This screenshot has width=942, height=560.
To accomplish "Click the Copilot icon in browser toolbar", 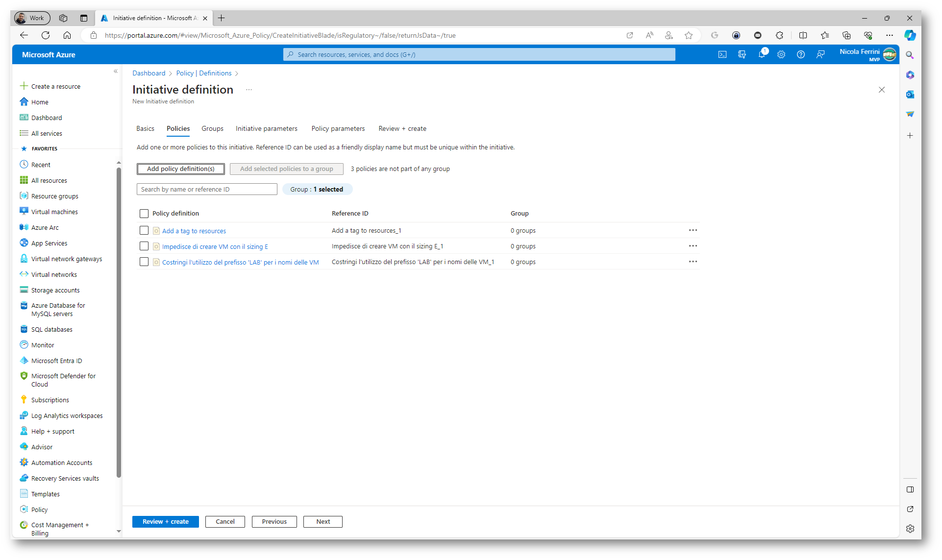I will 910,35.
